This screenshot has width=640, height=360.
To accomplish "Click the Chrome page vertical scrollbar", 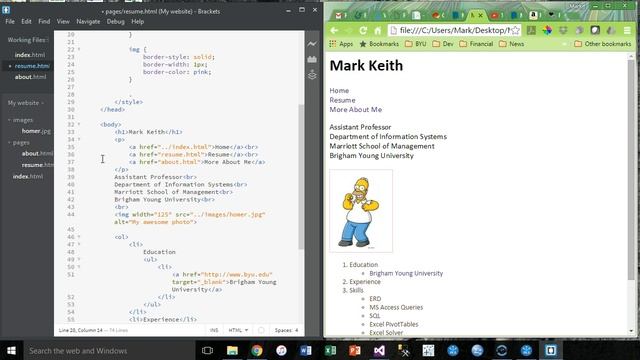I will pyautogui.click(x=631, y=169).
